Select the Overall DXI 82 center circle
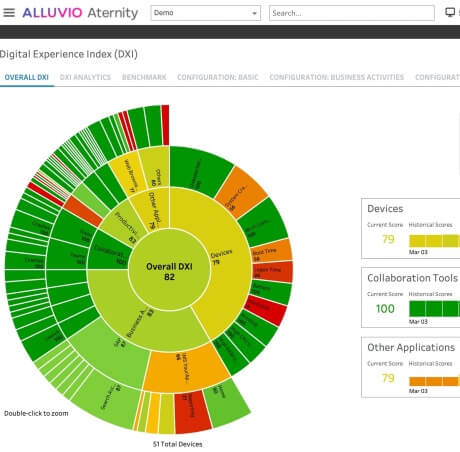 [169, 270]
